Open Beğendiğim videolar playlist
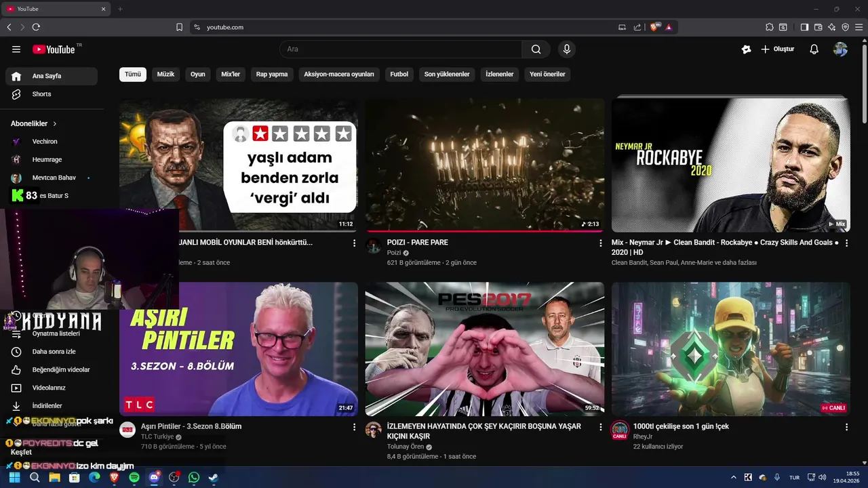The width and height of the screenshot is (868, 488). coord(52,370)
